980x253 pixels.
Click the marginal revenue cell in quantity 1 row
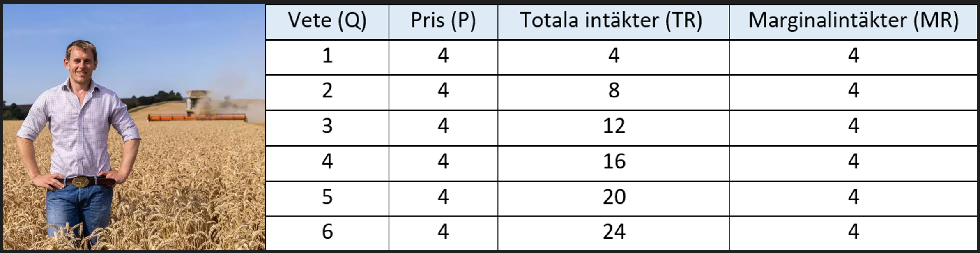point(853,56)
